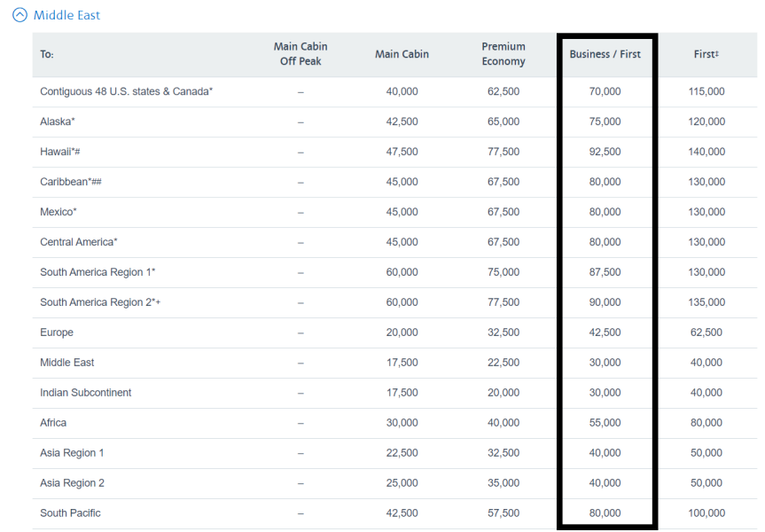
Task: Click the Business / First column header
Action: [605, 54]
